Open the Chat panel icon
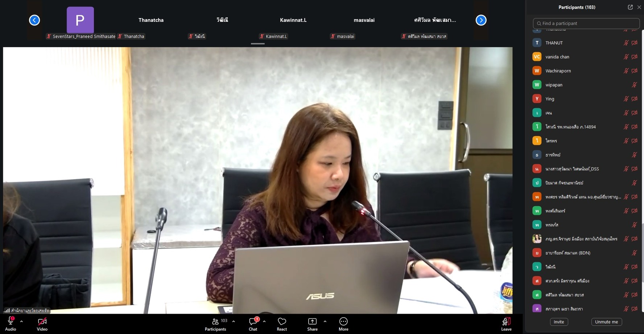 (x=253, y=322)
